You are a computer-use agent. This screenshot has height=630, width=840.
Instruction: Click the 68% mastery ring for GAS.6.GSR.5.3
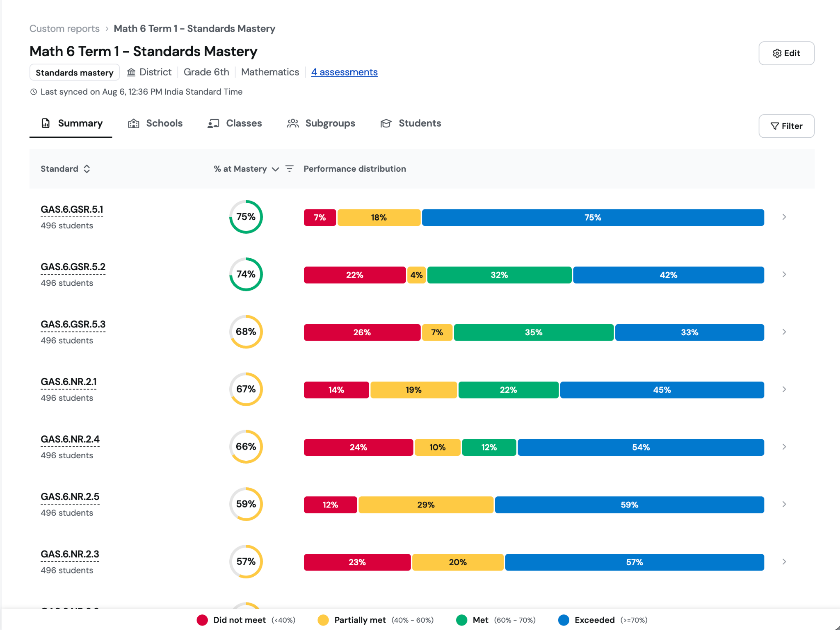point(246,332)
